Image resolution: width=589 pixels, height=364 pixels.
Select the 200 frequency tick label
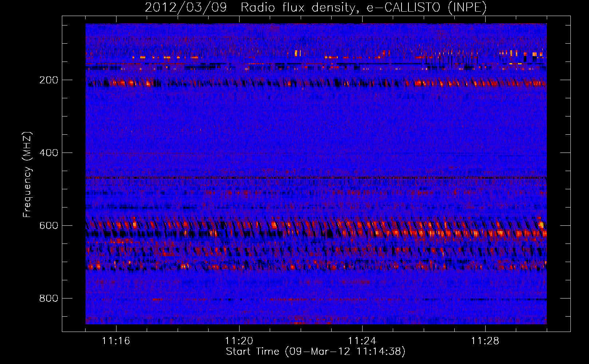[49, 80]
